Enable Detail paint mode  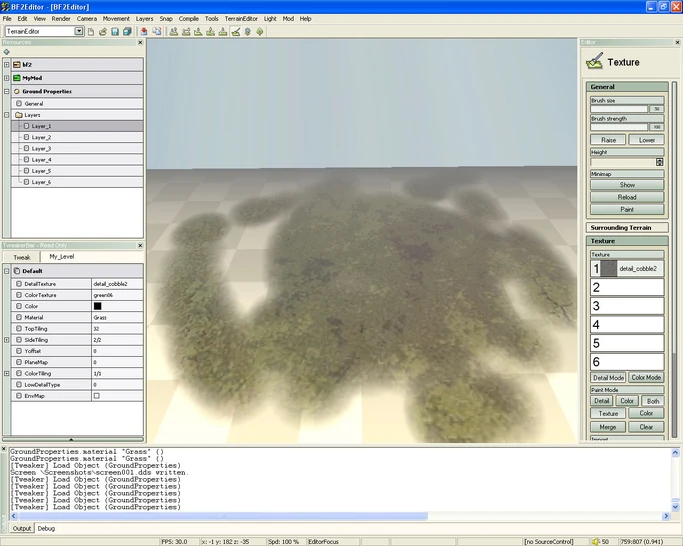click(602, 401)
